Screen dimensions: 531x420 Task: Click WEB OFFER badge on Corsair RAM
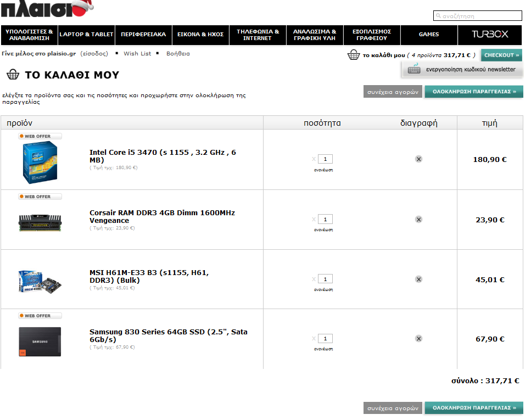tap(40, 197)
